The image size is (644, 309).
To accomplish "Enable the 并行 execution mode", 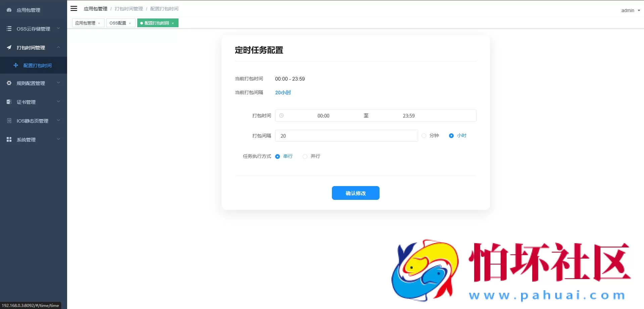I will click(x=305, y=156).
